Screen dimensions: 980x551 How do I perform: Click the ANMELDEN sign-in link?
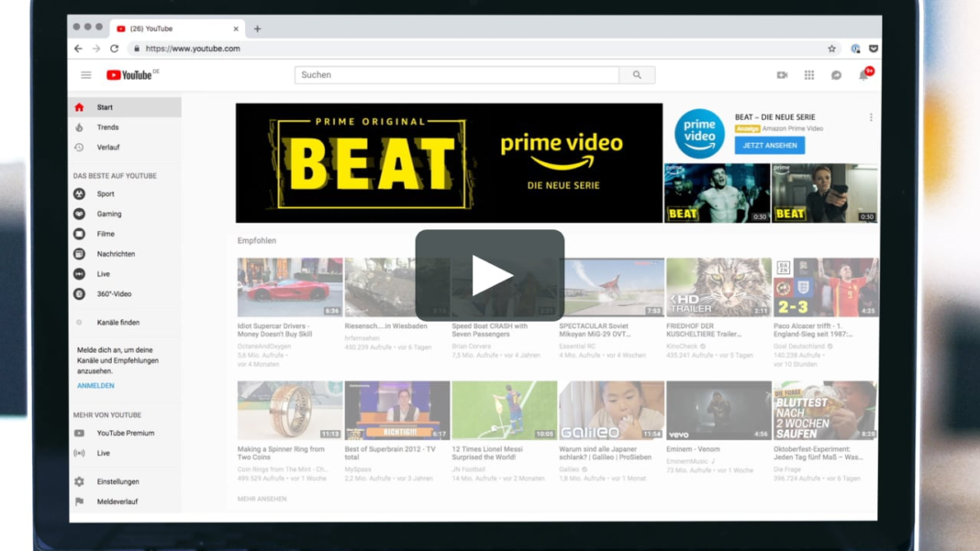(x=95, y=385)
